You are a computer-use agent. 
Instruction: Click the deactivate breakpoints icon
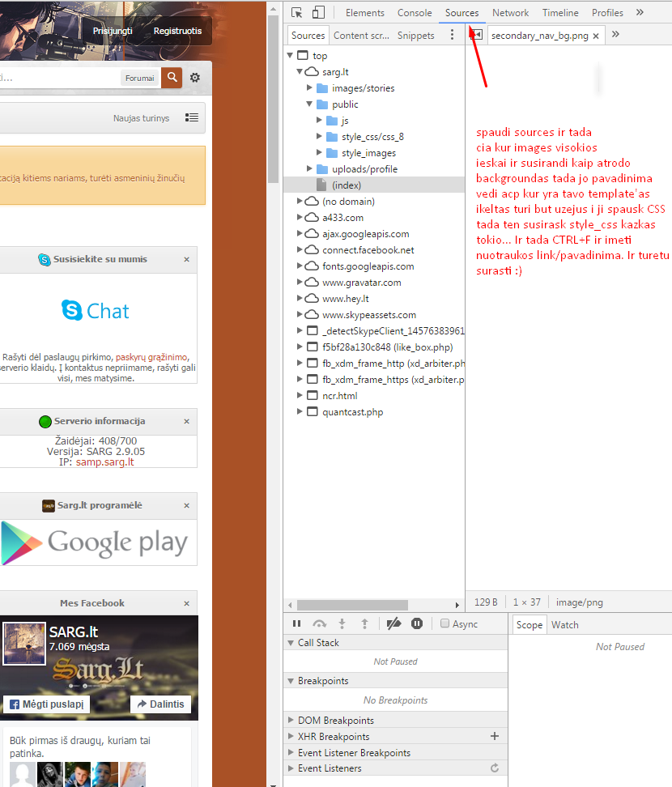393,624
